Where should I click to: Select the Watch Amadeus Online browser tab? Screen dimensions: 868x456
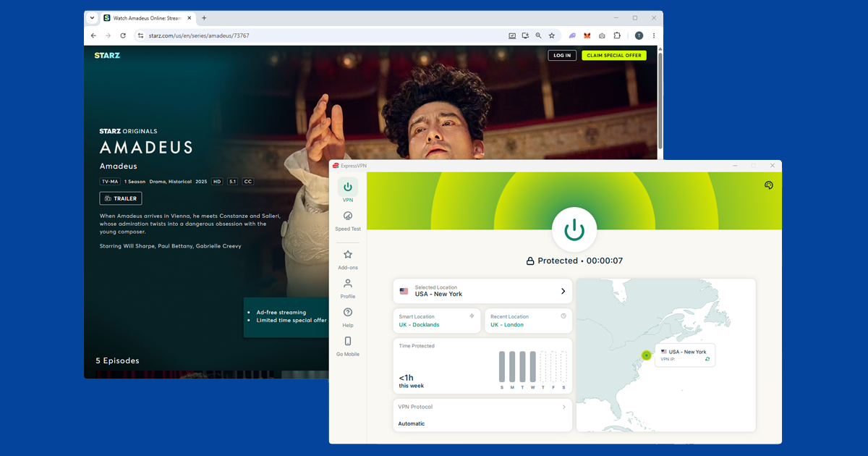pyautogui.click(x=147, y=18)
